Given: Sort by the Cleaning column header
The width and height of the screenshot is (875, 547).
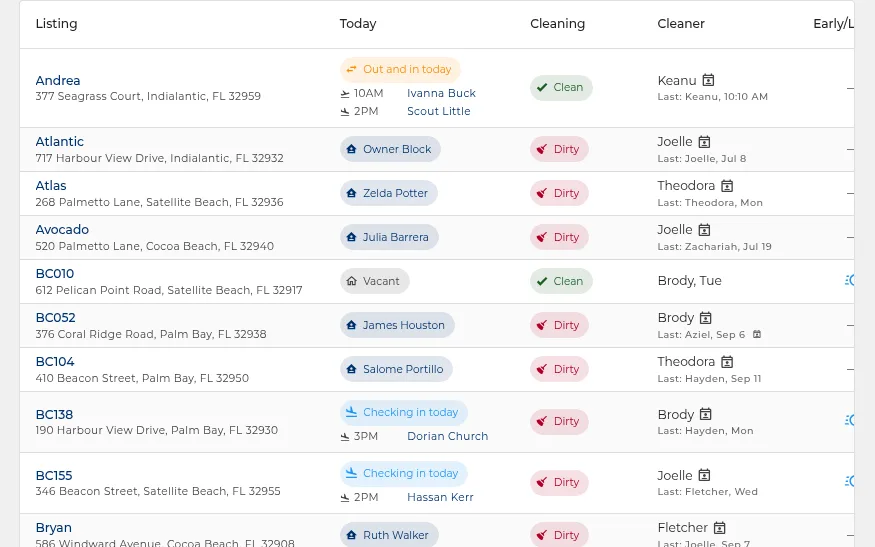Looking at the screenshot, I should click(557, 23).
